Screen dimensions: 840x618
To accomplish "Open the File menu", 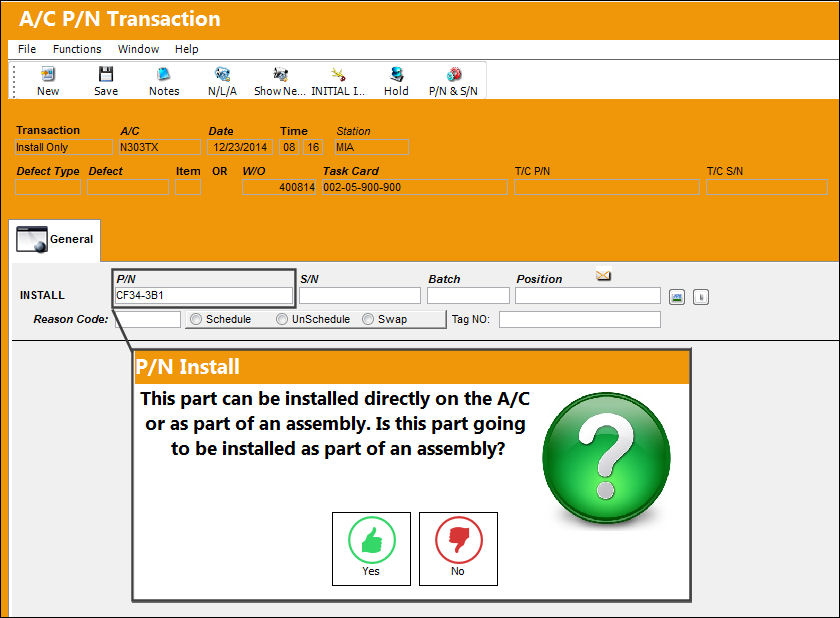I will click(27, 49).
